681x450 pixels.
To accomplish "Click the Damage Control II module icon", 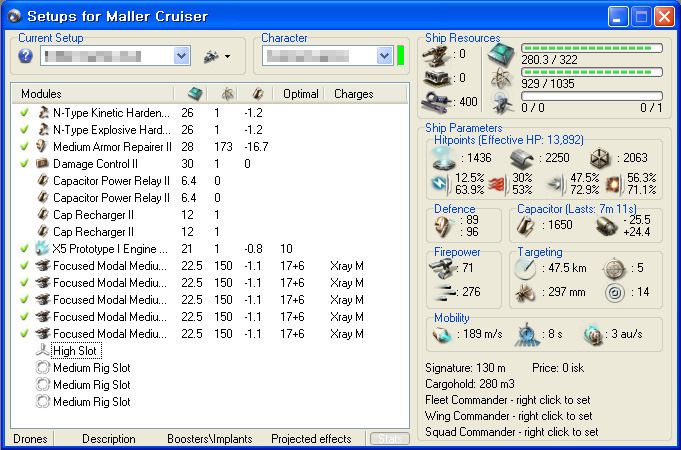I will (x=43, y=163).
